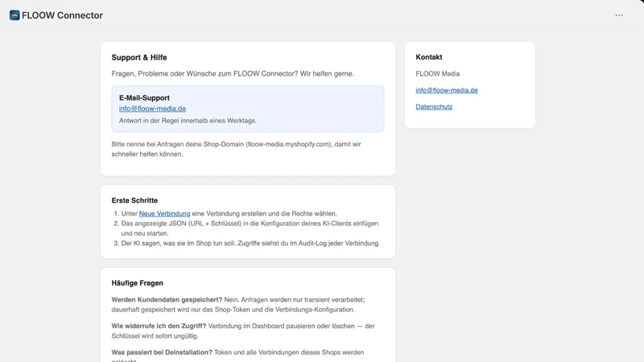Click the Erste Schritte heading
The height and width of the screenshot is (362, 644).
[x=134, y=200]
